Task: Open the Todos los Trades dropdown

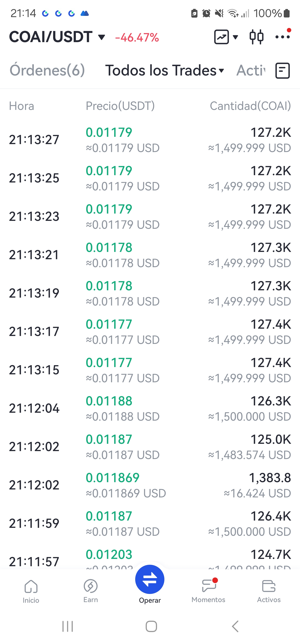Action: [165, 70]
